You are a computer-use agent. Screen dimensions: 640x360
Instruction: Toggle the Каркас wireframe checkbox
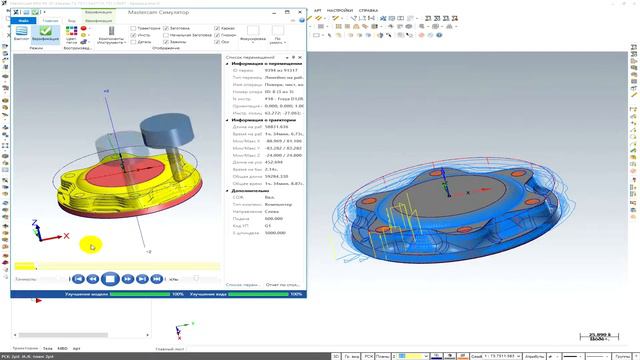click(217, 28)
